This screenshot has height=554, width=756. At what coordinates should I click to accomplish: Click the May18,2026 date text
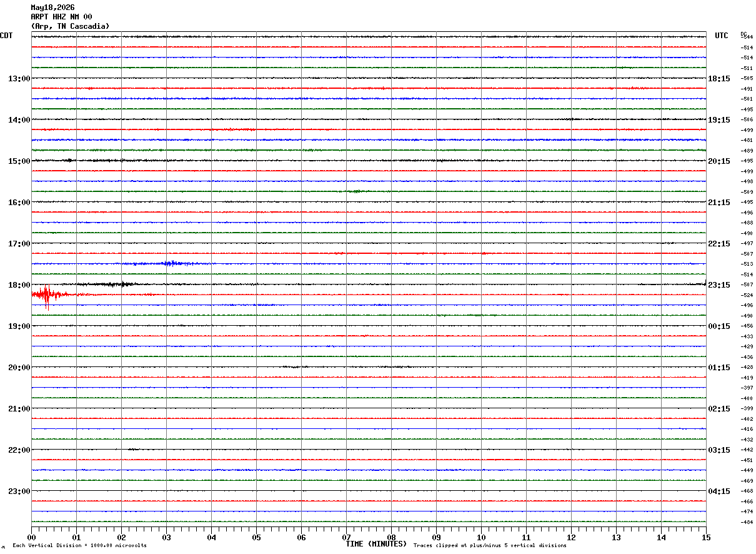[52, 8]
